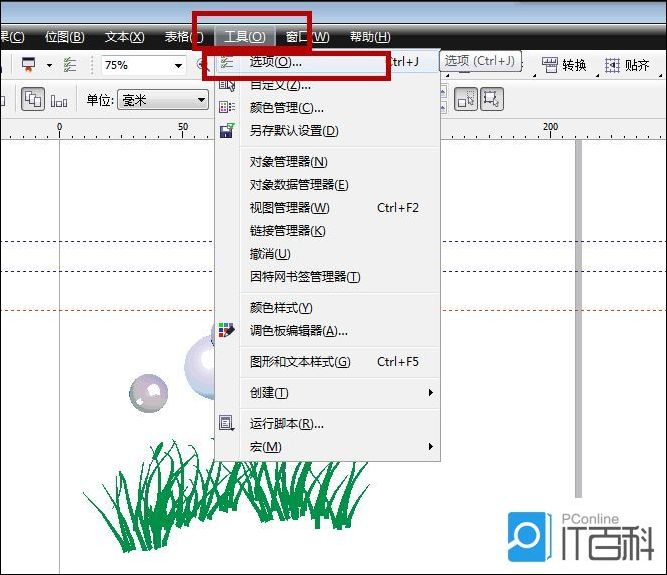Toggle the overlapping pages icon in property bar

pos(33,99)
